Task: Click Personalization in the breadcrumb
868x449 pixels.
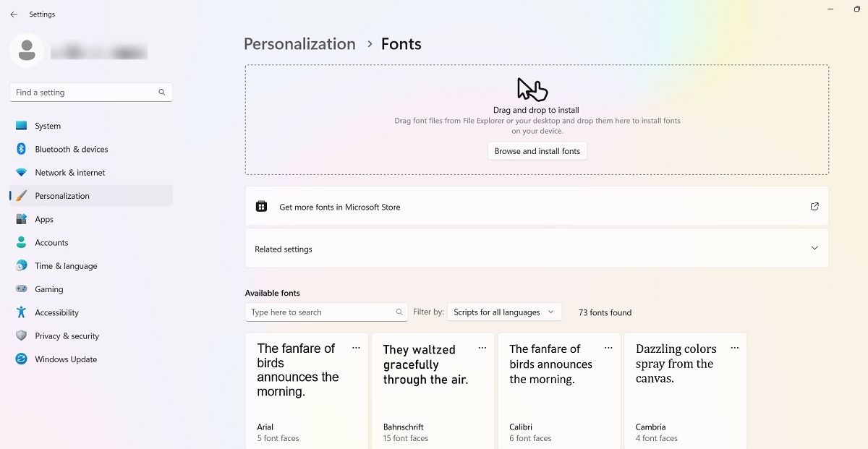Action: click(x=299, y=43)
